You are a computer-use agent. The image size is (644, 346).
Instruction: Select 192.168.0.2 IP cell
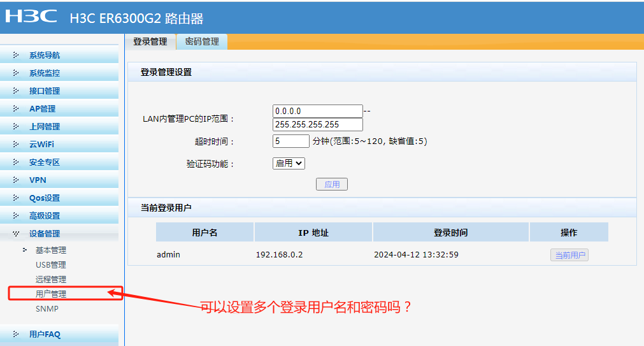point(279,254)
